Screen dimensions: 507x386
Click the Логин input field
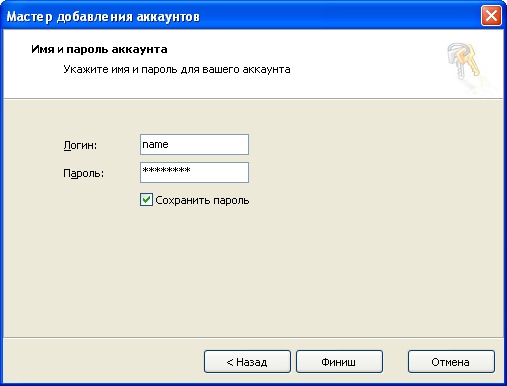194,144
